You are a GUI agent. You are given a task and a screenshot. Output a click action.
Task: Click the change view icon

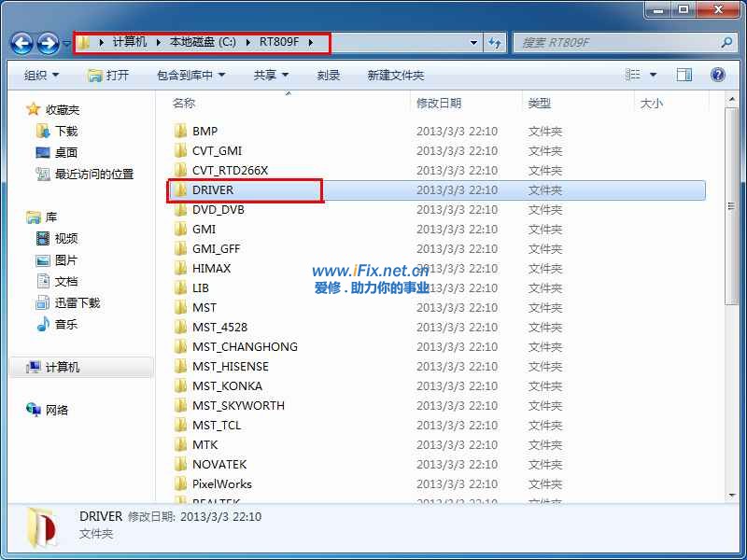(x=634, y=75)
